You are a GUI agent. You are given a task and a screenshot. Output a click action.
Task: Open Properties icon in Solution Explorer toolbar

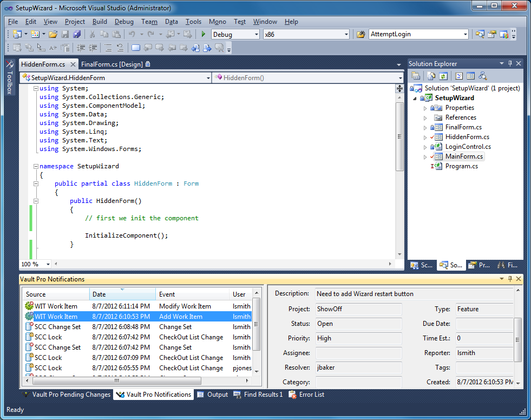(x=416, y=76)
